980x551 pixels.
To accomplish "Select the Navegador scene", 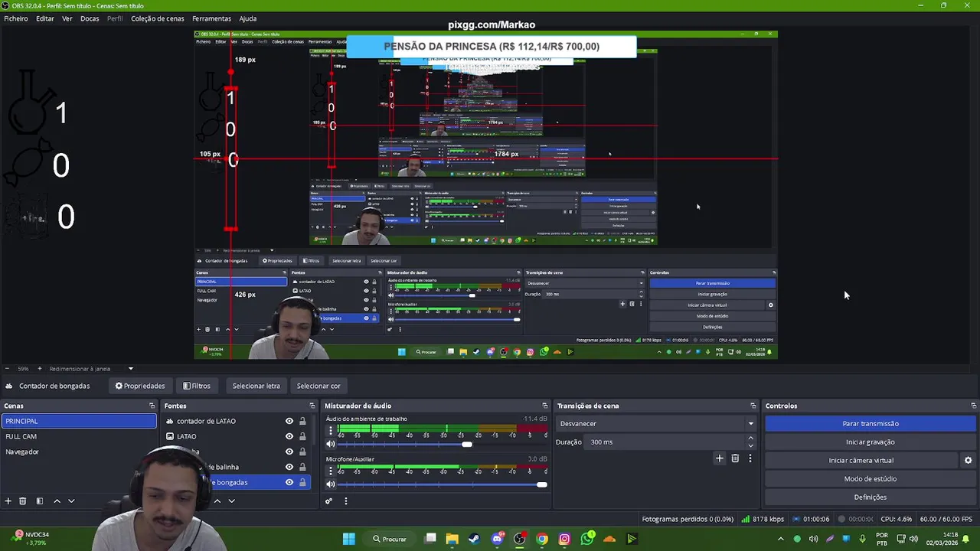I will click(x=79, y=452).
